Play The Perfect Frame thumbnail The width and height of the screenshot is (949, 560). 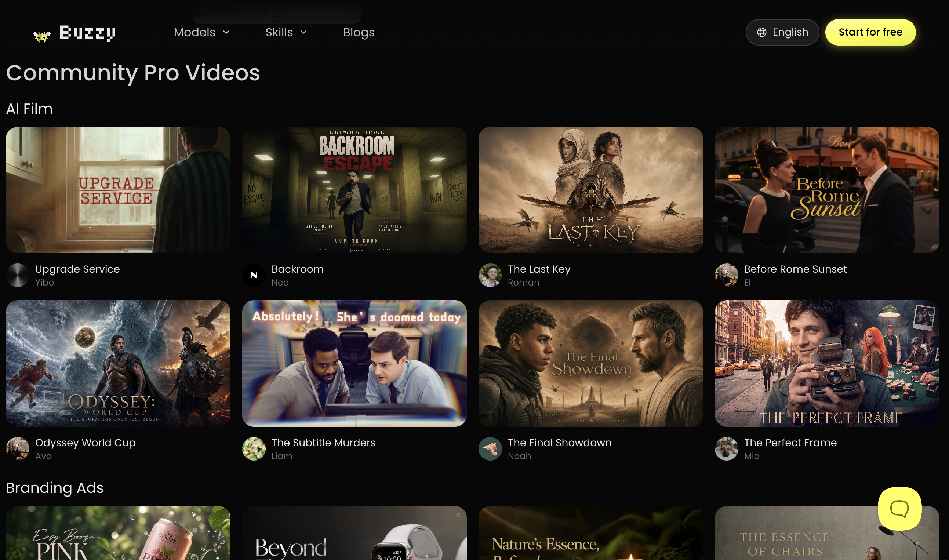tap(827, 363)
